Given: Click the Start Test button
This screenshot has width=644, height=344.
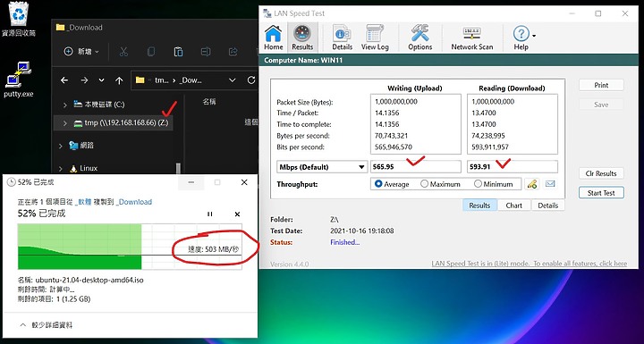Looking at the screenshot, I should pos(601,193).
